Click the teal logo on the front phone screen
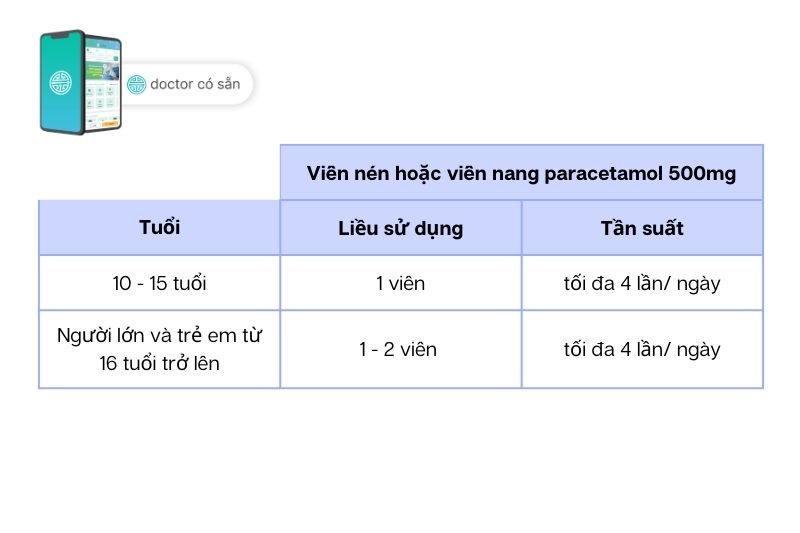800x533 pixels. click(x=62, y=82)
